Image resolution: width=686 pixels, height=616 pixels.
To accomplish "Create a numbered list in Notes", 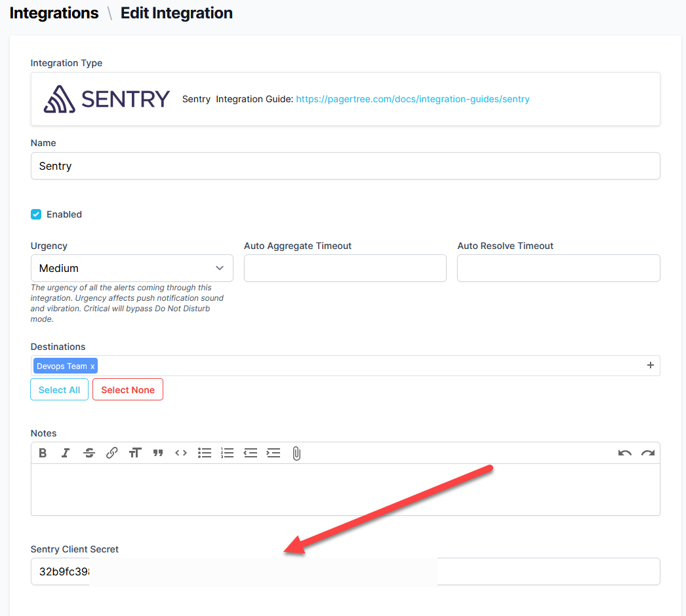I will click(x=228, y=453).
